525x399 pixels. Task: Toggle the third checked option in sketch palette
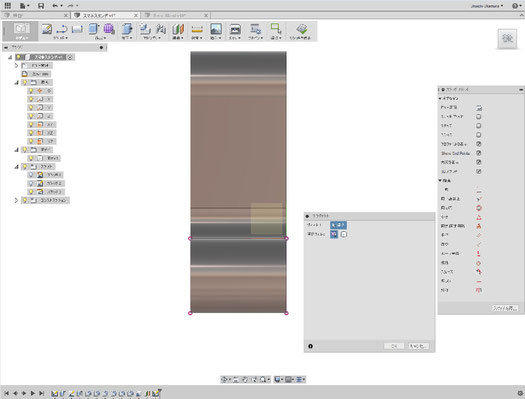479,162
